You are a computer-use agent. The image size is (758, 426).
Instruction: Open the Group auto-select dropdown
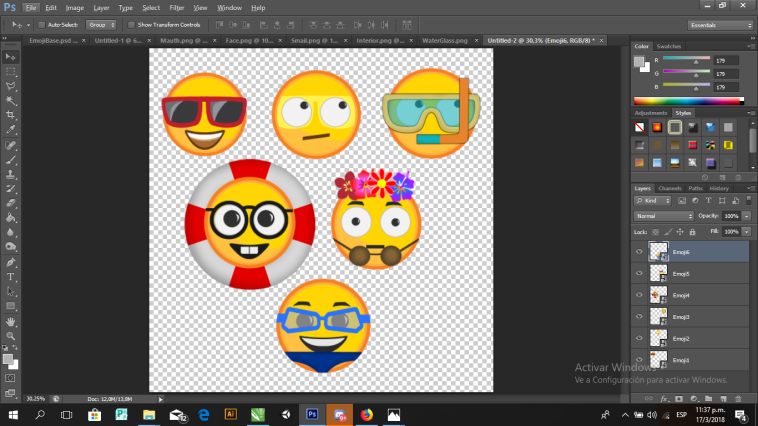(x=100, y=24)
